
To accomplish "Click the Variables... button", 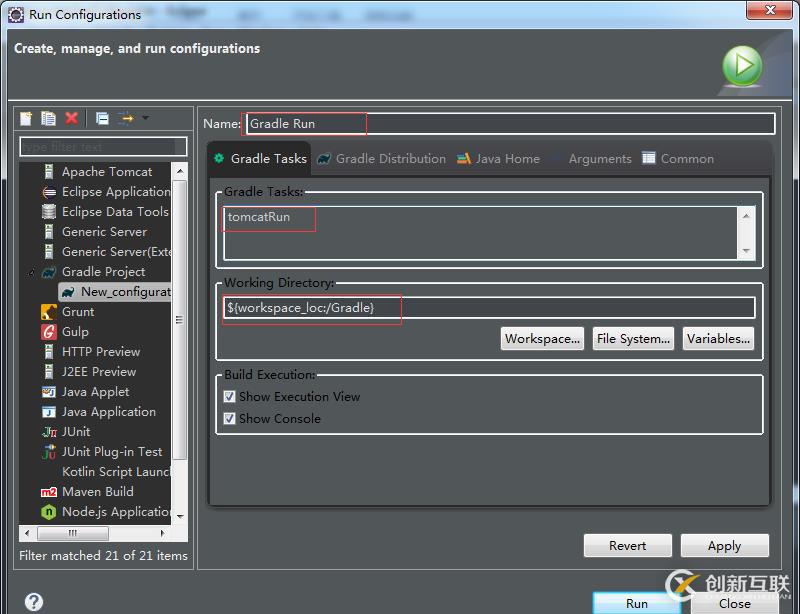I will click(x=718, y=339).
